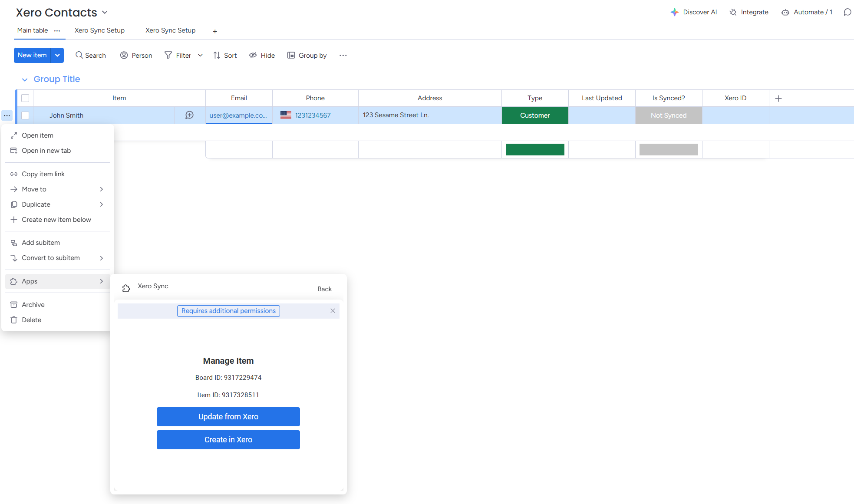Open the Group by option
The width and height of the screenshot is (854, 504).
[x=307, y=55]
